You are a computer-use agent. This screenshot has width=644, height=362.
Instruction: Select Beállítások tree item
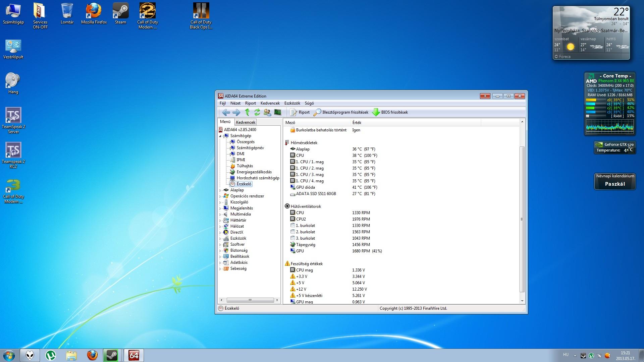click(240, 256)
